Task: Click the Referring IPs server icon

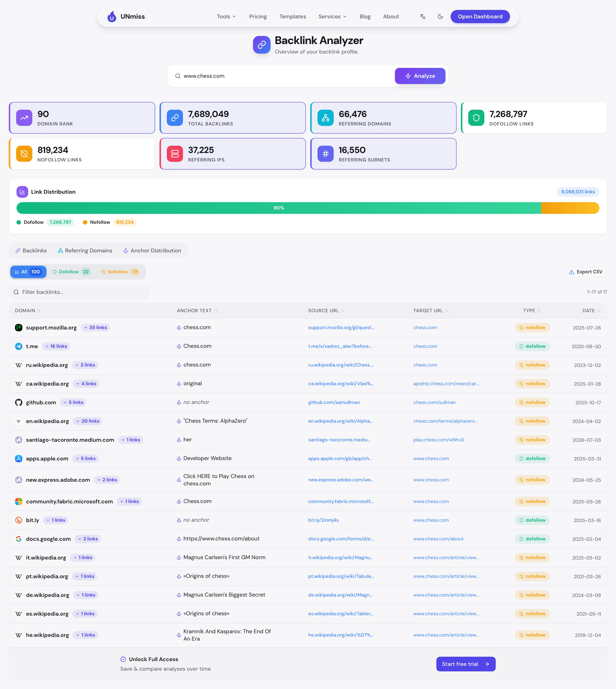Action: [x=175, y=154]
